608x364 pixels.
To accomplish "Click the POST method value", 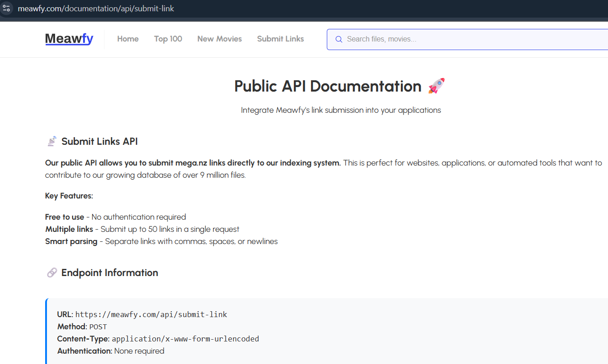I will (98, 327).
